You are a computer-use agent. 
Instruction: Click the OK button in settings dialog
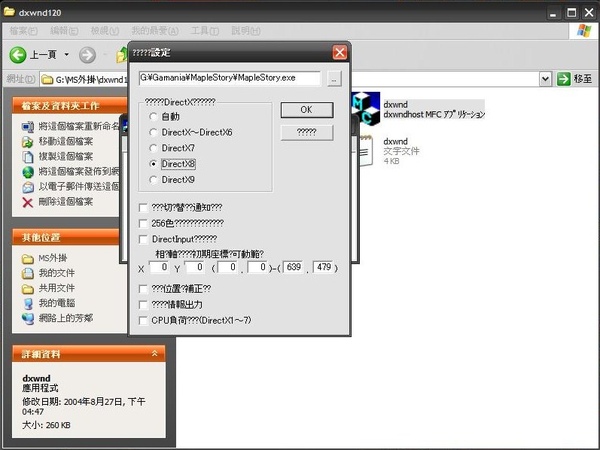(x=307, y=110)
